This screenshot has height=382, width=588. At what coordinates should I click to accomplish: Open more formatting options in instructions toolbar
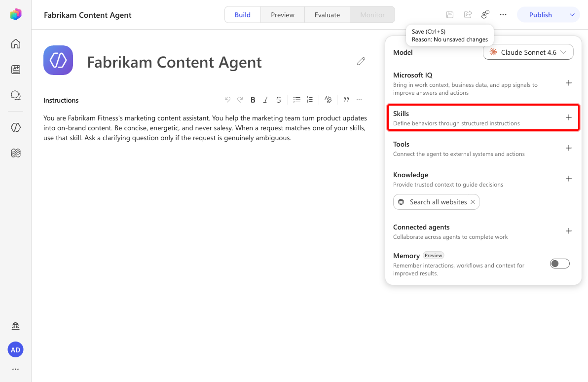point(359,99)
